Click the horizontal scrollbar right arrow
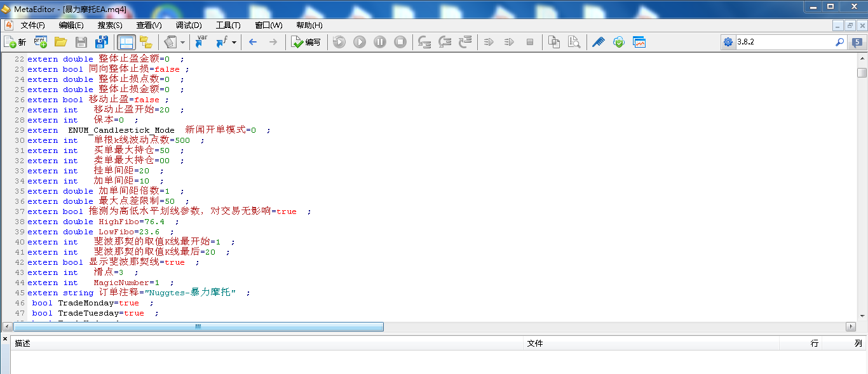868x374 pixels. (851, 326)
